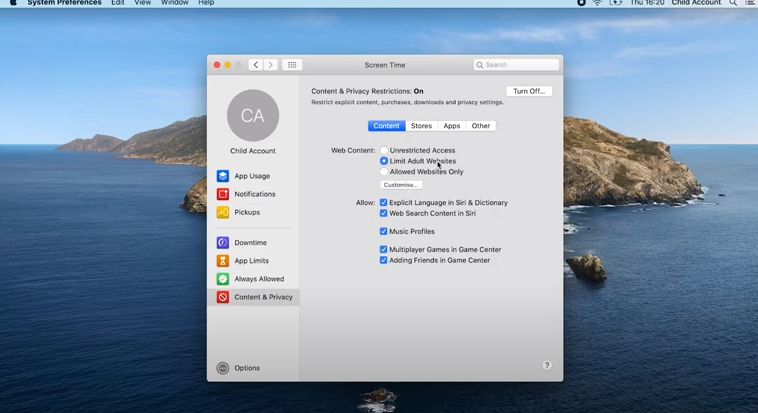Click the CA Child Account avatar
The height and width of the screenshot is (413, 758).
coord(253,116)
